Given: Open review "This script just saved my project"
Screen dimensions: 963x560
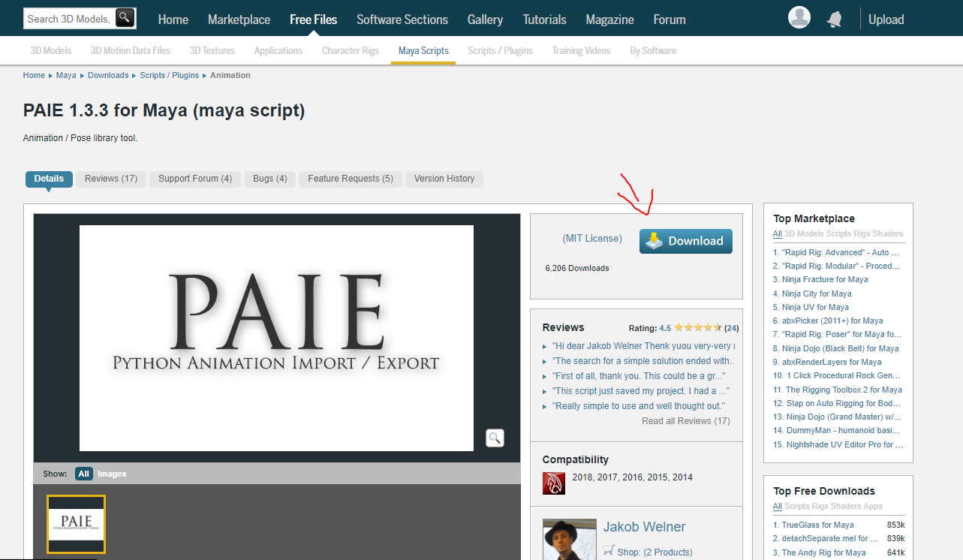Looking at the screenshot, I should pyautogui.click(x=641, y=391).
